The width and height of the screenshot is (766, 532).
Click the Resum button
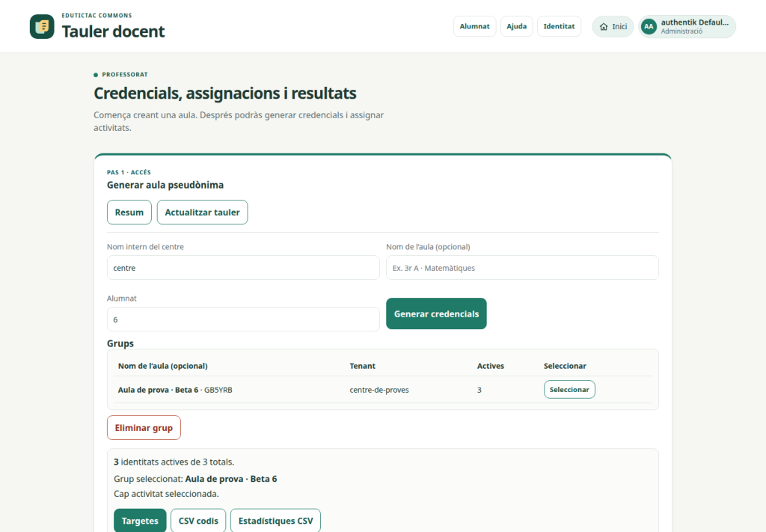129,213
